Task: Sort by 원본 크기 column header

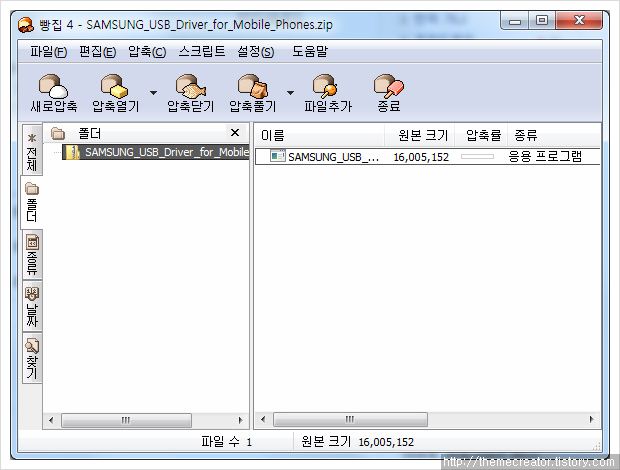Action: click(x=420, y=136)
